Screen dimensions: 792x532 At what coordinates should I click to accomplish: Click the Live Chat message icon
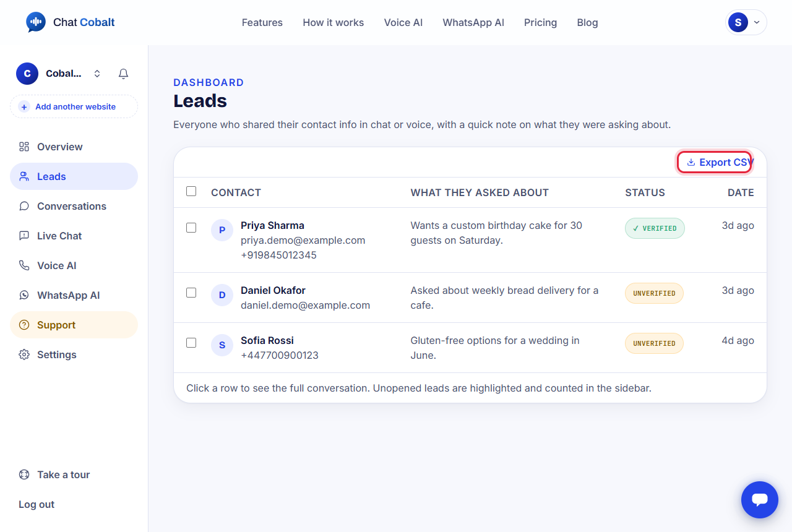click(x=24, y=236)
